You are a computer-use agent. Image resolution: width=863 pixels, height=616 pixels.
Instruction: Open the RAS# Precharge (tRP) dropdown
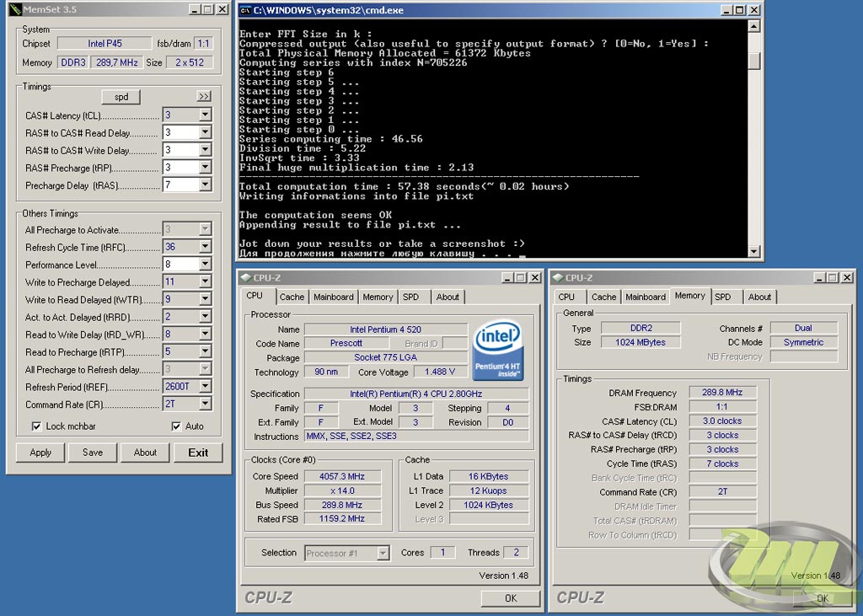coord(205,168)
